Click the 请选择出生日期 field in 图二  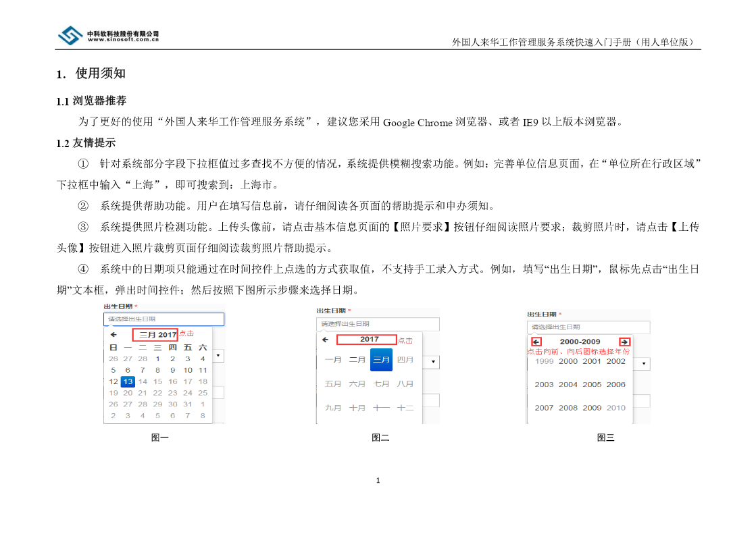point(378,324)
